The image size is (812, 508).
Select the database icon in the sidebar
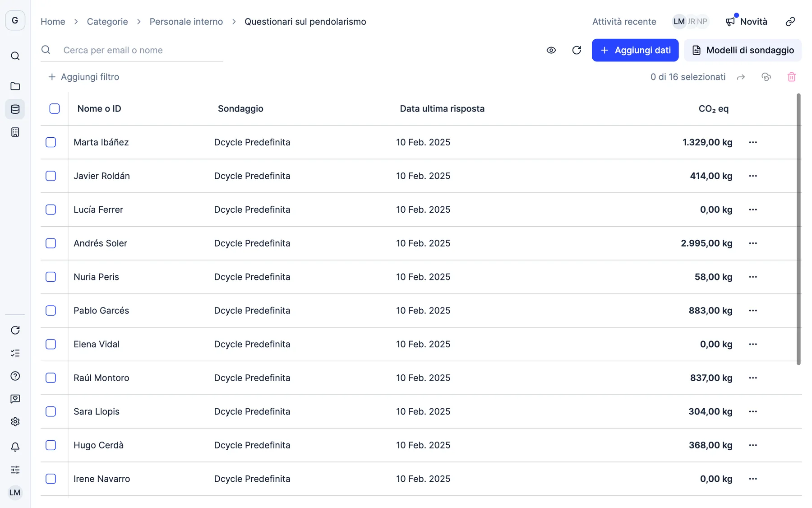tap(15, 109)
